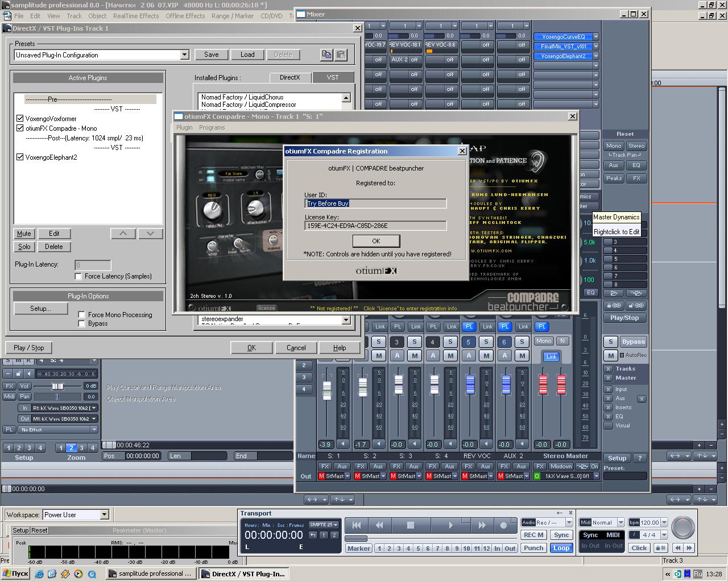728x582 pixels.
Task: Click the paste preset icon in Presets
Action: 341,55
